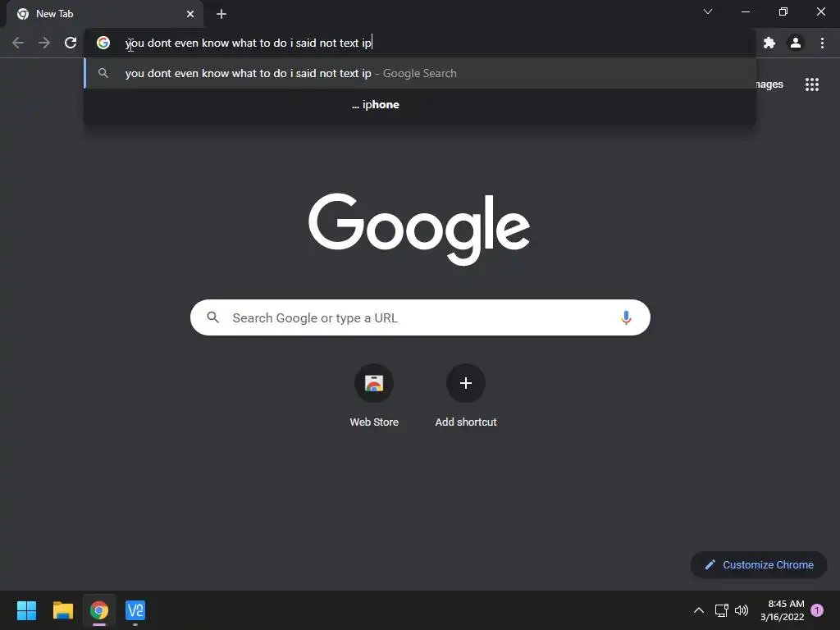The width and height of the screenshot is (840, 630).
Task: Click the volume speaker tray icon
Action: [x=742, y=610]
